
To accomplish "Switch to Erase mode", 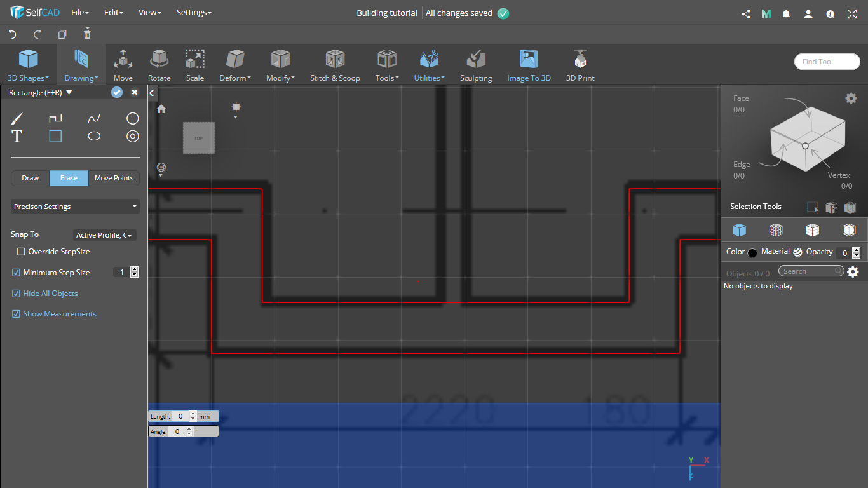I will click(x=69, y=178).
